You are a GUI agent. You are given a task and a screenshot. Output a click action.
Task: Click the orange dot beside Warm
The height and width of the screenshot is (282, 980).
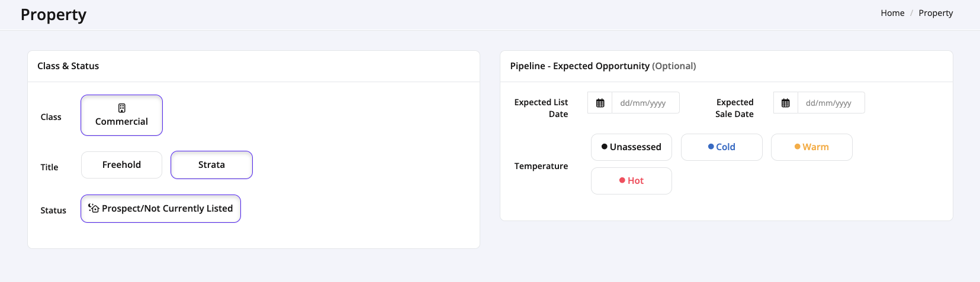click(797, 147)
